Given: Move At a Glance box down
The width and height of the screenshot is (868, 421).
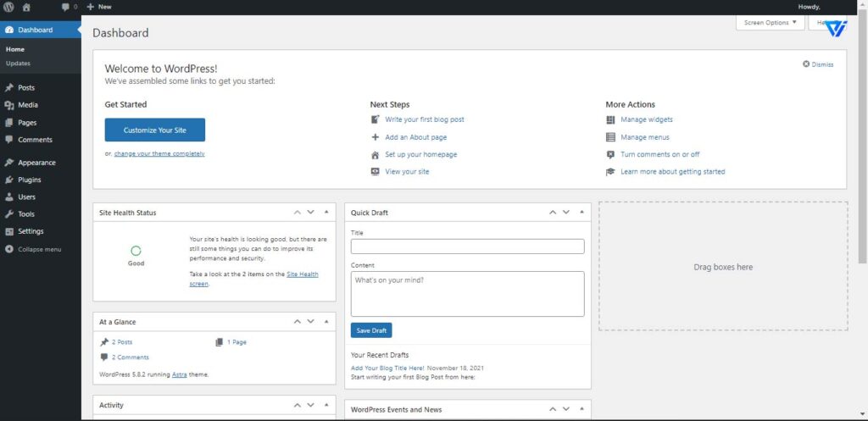Looking at the screenshot, I should click(x=310, y=321).
